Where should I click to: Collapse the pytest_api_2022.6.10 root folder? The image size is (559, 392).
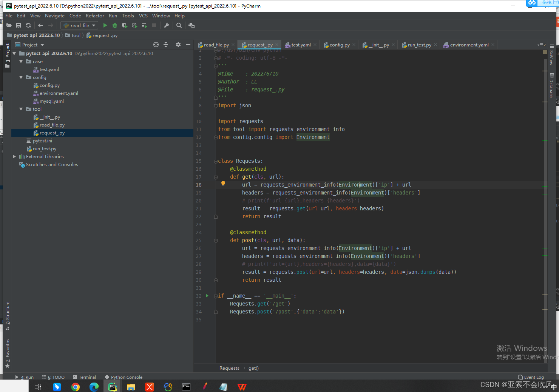point(14,54)
